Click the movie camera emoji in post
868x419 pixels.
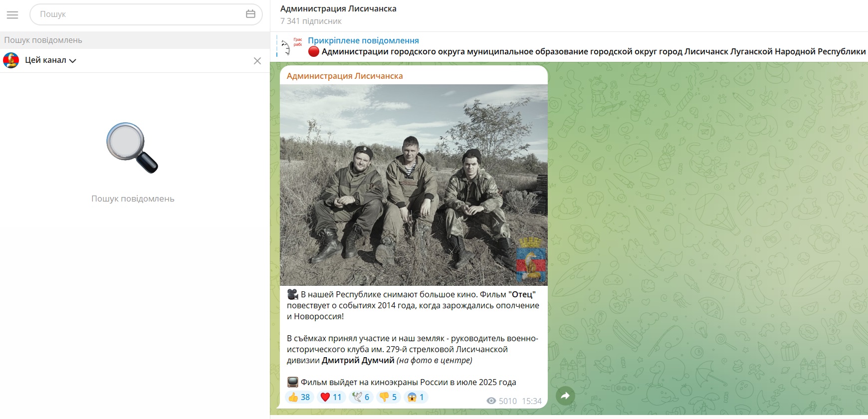click(293, 294)
